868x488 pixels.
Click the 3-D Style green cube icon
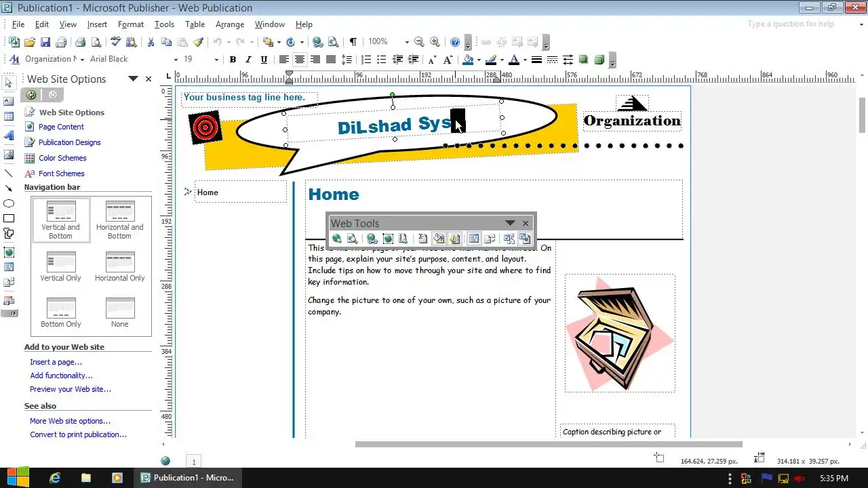pyautogui.click(x=599, y=60)
